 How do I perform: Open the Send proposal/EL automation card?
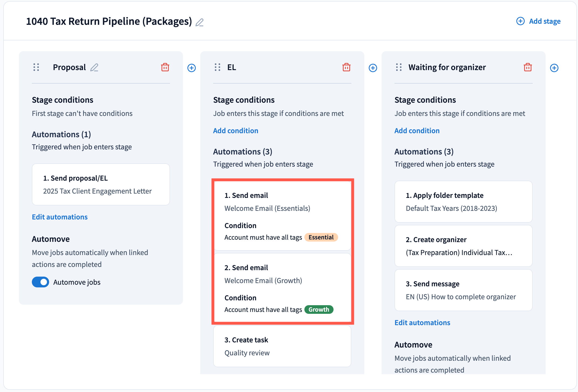click(101, 185)
